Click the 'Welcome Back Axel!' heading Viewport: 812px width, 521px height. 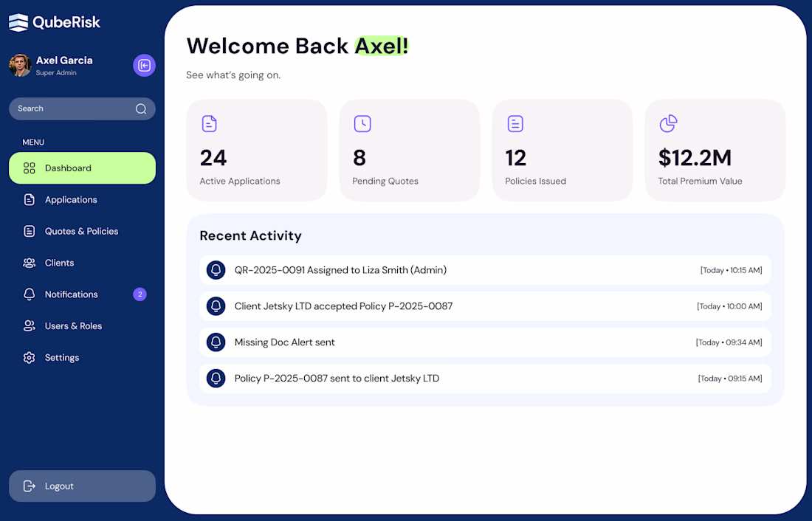(x=297, y=46)
